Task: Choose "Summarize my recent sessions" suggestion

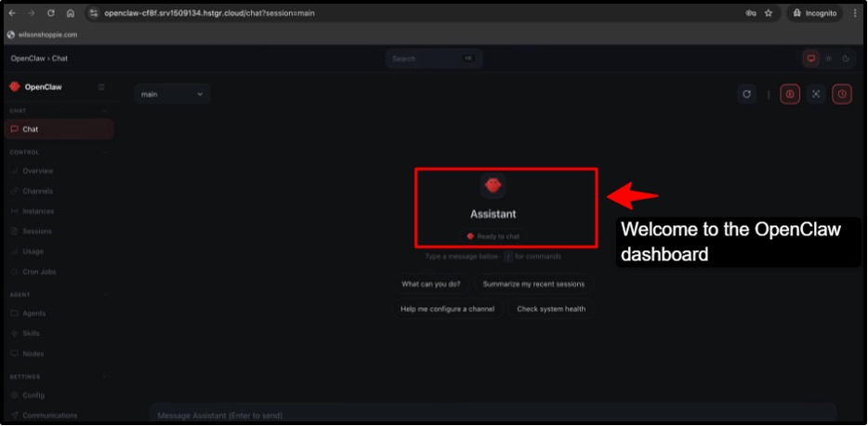Action: click(x=533, y=285)
